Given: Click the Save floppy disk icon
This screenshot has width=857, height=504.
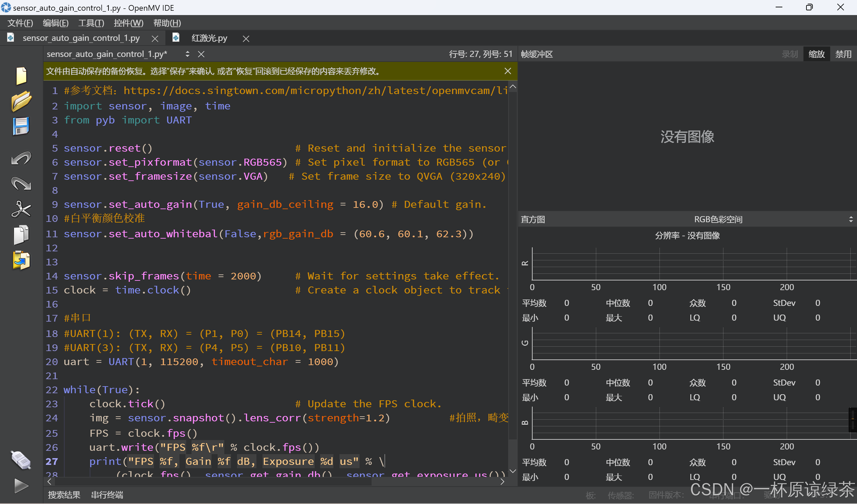Looking at the screenshot, I should (21, 126).
